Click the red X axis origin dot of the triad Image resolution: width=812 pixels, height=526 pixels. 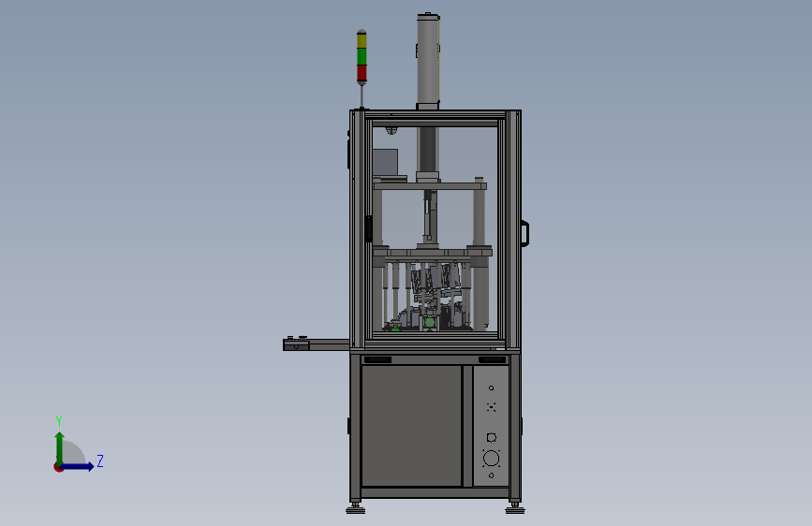(x=58, y=467)
